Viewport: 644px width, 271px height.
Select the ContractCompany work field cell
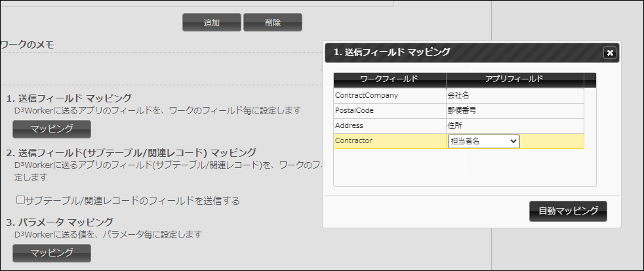pyautogui.click(x=390, y=95)
